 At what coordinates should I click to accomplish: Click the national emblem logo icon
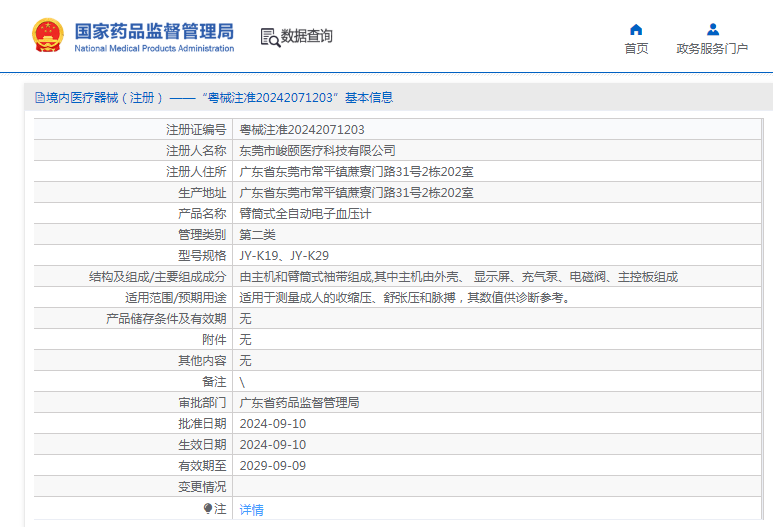(48, 35)
